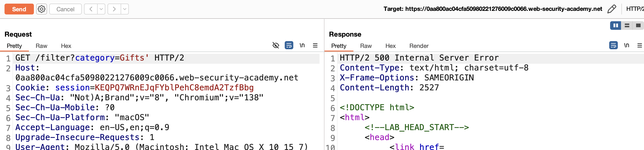The height and width of the screenshot is (150, 644).
Task: Go back to previous request arrow
Action: 91,9
